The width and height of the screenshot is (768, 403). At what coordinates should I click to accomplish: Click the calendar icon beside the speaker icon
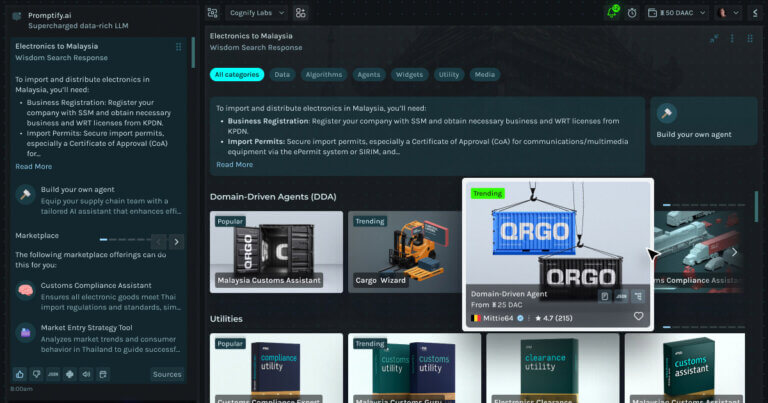103,374
